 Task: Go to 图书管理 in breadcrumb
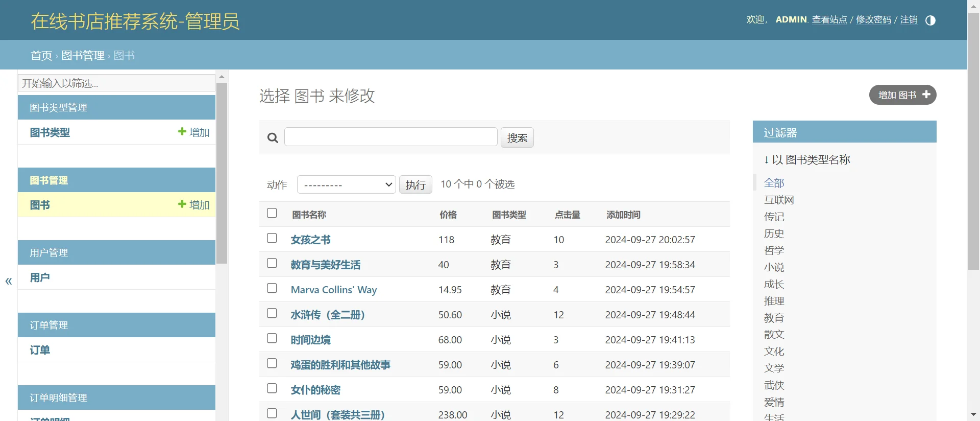click(83, 55)
